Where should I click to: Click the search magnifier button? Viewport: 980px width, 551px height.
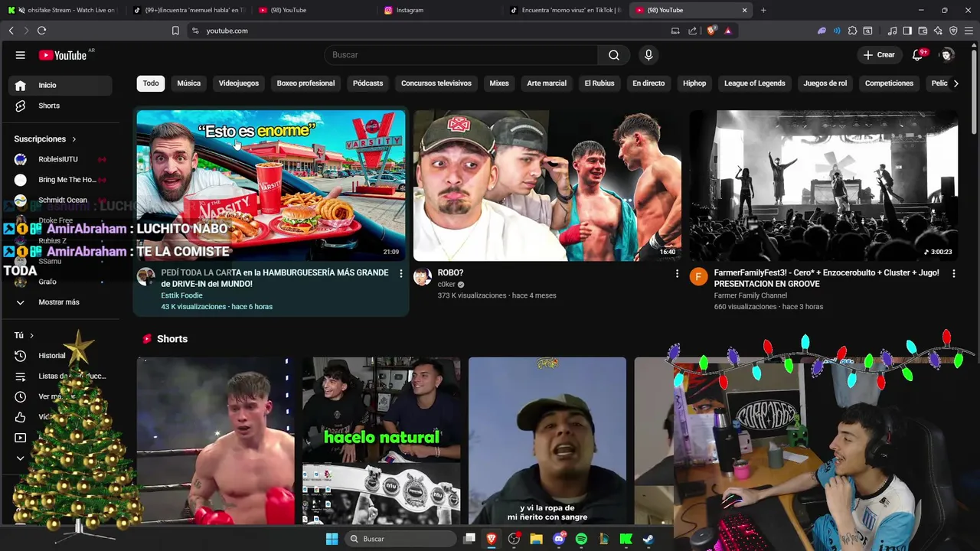point(614,55)
